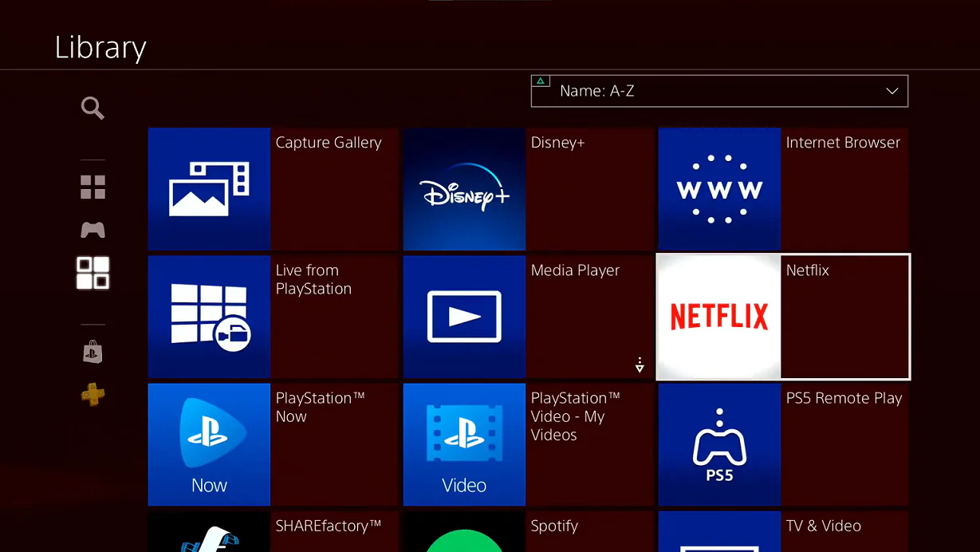Click PlayStation Video - My Videos text
This screenshot has width=980, height=552.
point(575,416)
